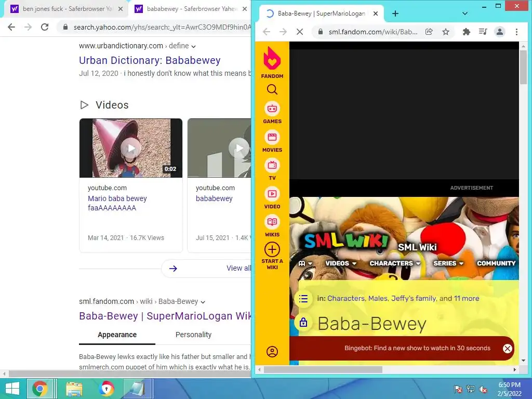Open Jeffy's family category link

[x=414, y=299]
